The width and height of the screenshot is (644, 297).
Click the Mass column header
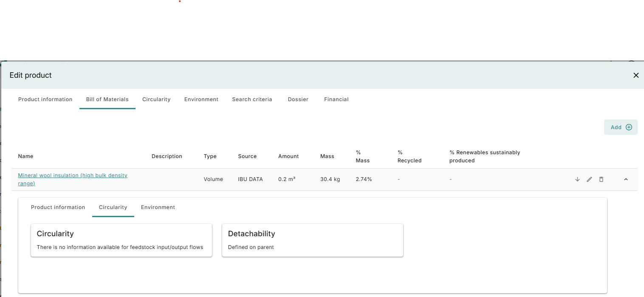pyautogui.click(x=327, y=156)
